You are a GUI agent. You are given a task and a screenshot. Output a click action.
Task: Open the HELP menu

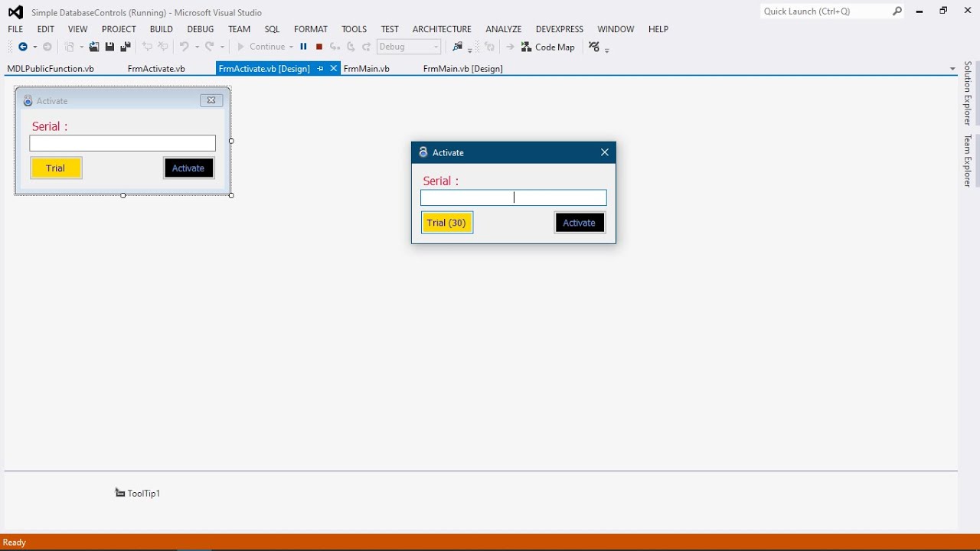pyautogui.click(x=658, y=29)
